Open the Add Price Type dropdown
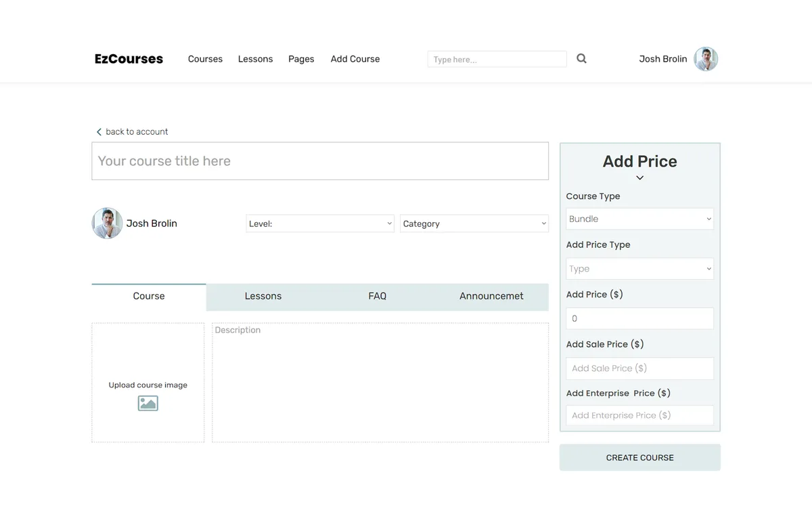 640,269
